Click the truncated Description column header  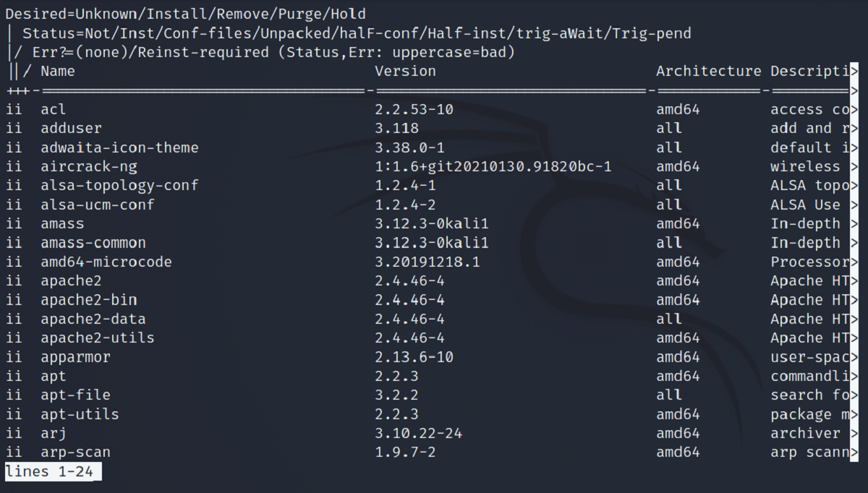point(809,71)
